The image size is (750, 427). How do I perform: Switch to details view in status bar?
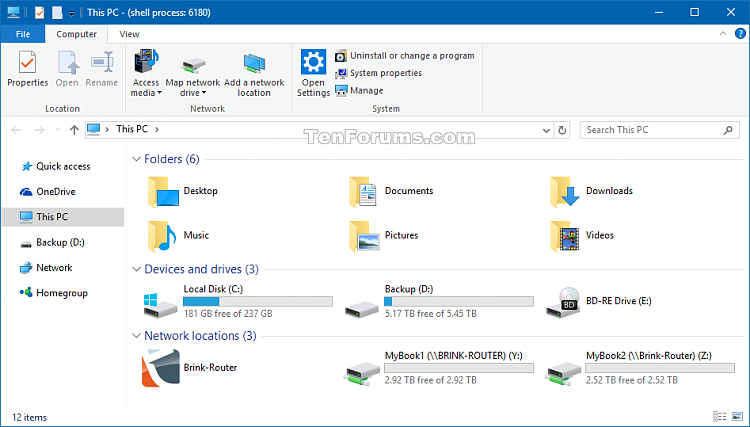pos(719,417)
